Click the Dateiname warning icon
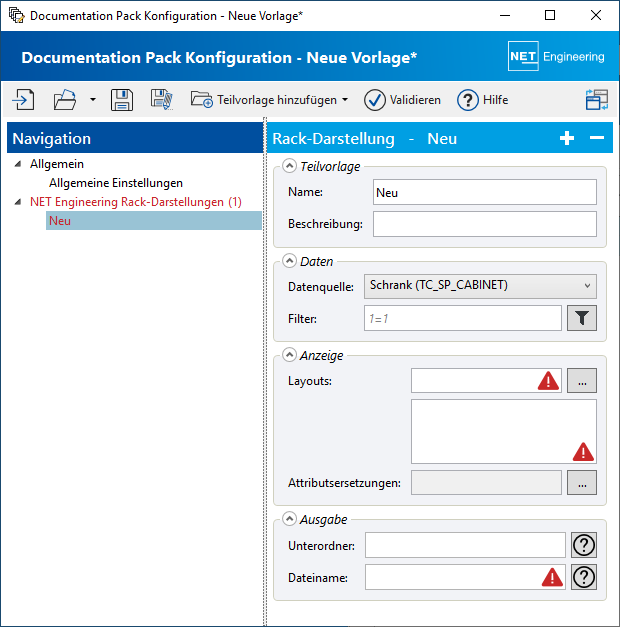 [552, 577]
